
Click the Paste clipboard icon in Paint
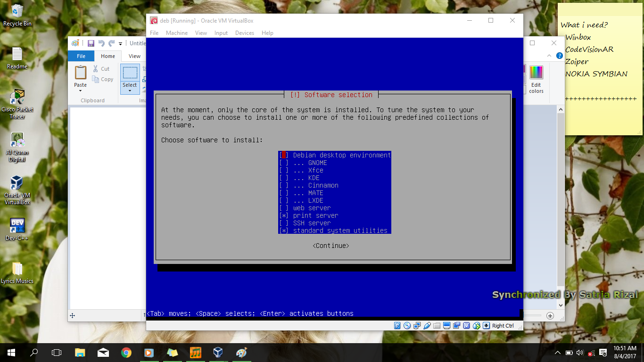pyautogui.click(x=81, y=72)
